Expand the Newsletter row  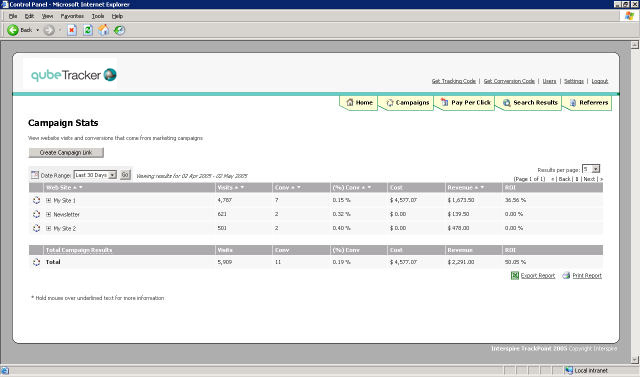[x=49, y=214]
